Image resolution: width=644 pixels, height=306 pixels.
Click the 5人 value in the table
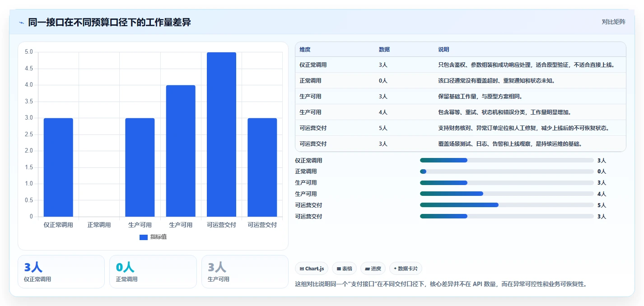[x=383, y=128]
